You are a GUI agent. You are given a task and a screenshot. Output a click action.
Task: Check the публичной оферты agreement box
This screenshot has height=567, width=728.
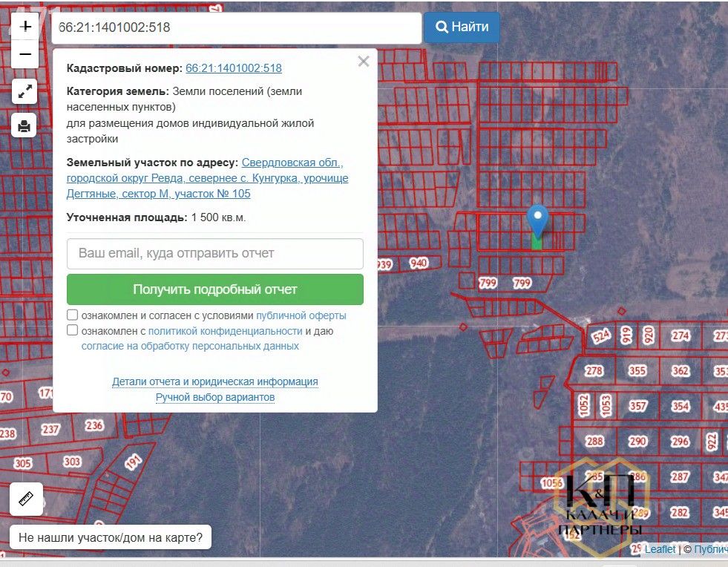[73, 315]
